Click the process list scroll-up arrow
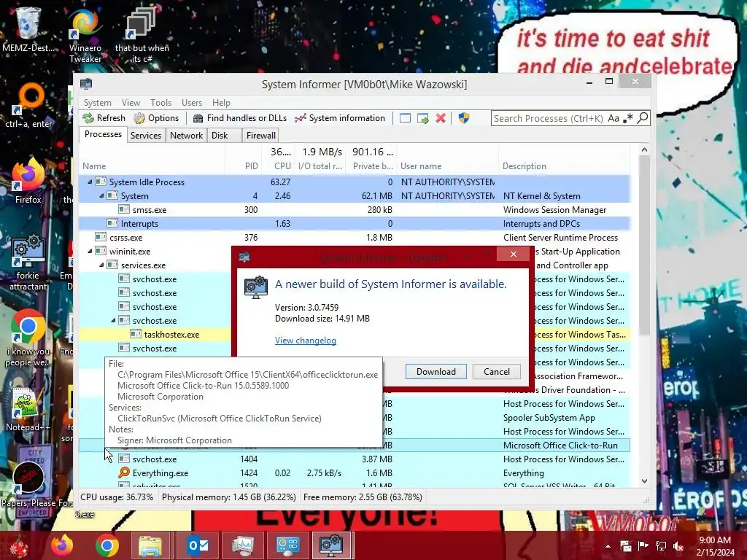 pyautogui.click(x=644, y=150)
